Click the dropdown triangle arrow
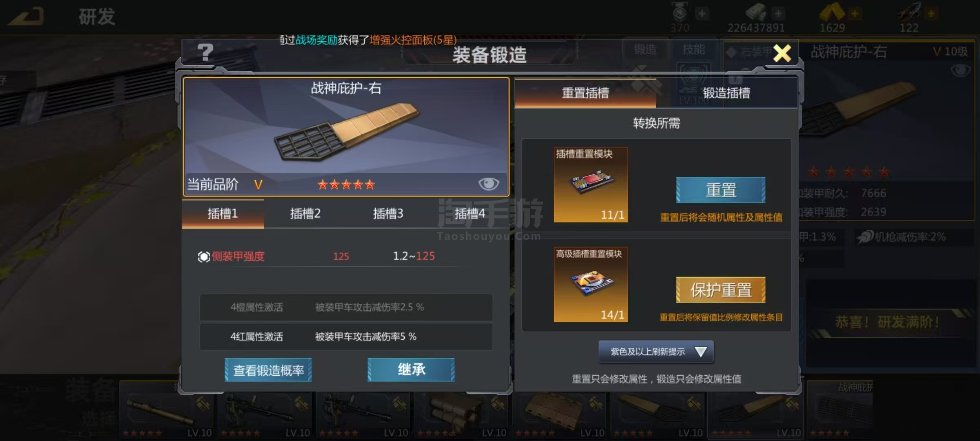980x441 pixels. [x=701, y=352]
